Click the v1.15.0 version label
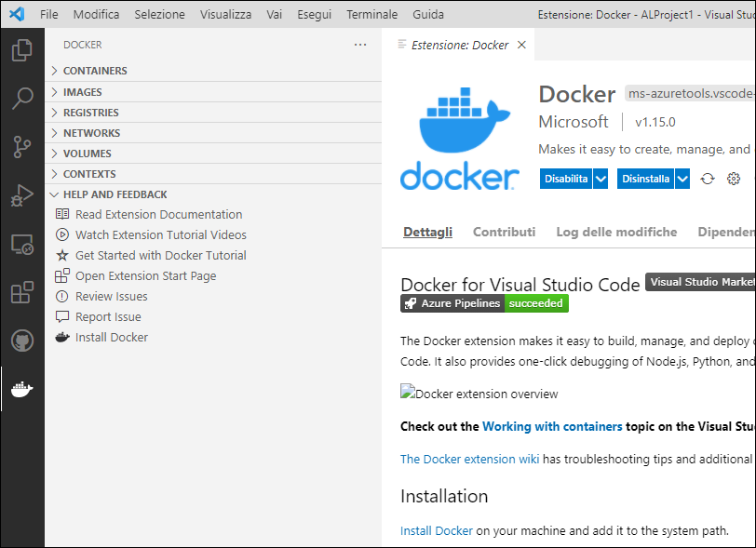756x548 pixels. 655,122
